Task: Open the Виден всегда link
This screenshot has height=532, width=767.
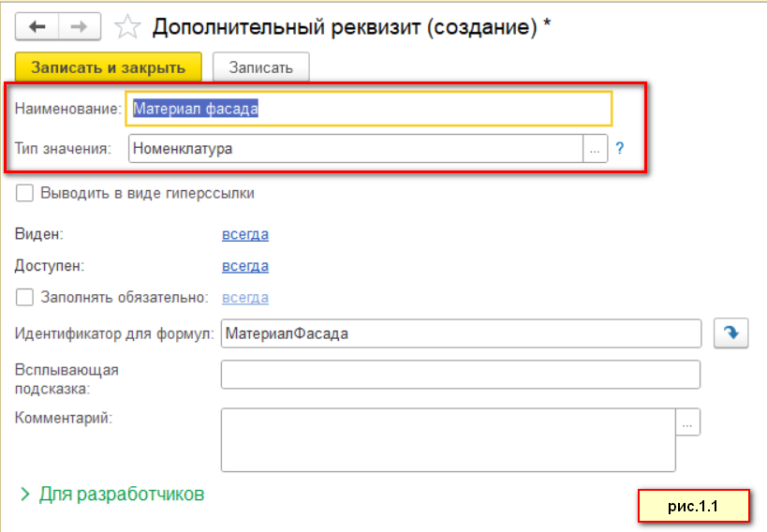Action: point(245,234)
